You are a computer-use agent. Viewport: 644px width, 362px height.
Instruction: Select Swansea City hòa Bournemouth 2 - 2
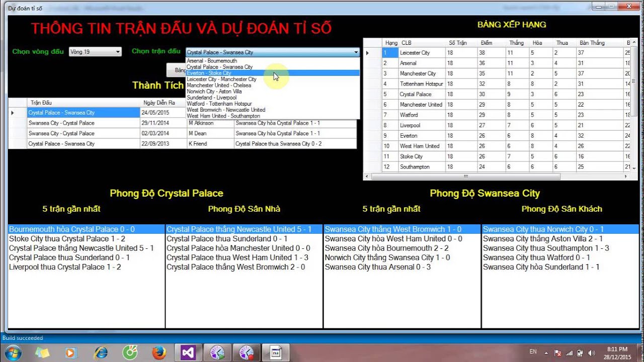point(402,248)
